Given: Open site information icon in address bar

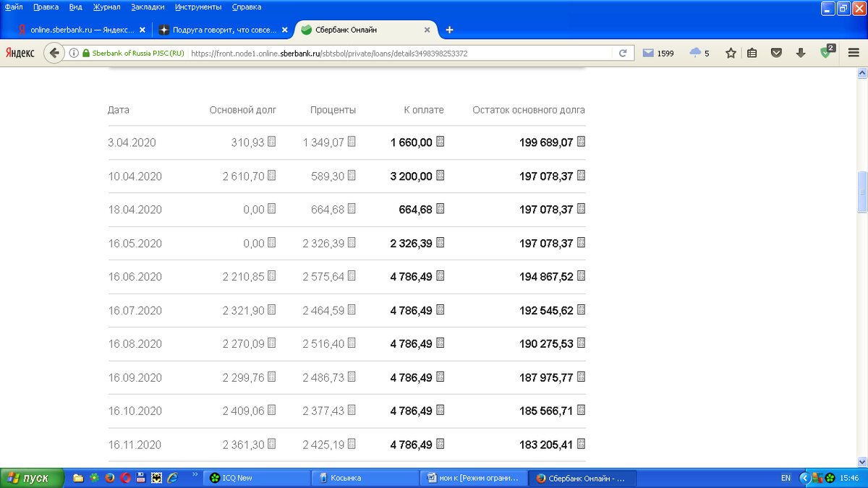Looking at the screenshot, I should click(x=73, y=53).
